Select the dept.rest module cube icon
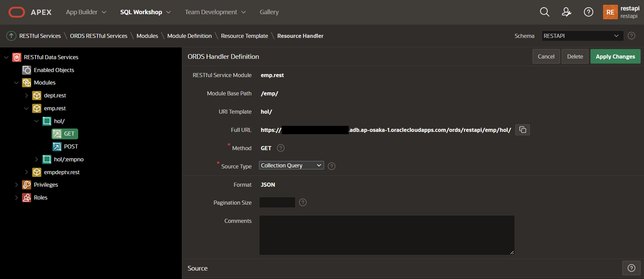The width and height of the screenshot is (644, 279). [x=37, y=96]
